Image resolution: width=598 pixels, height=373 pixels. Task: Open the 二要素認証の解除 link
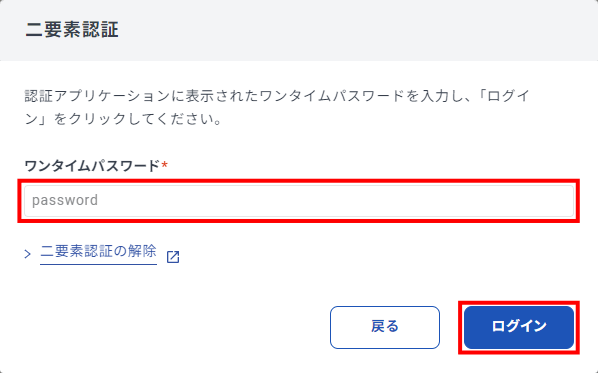click(x=98, y=251)
